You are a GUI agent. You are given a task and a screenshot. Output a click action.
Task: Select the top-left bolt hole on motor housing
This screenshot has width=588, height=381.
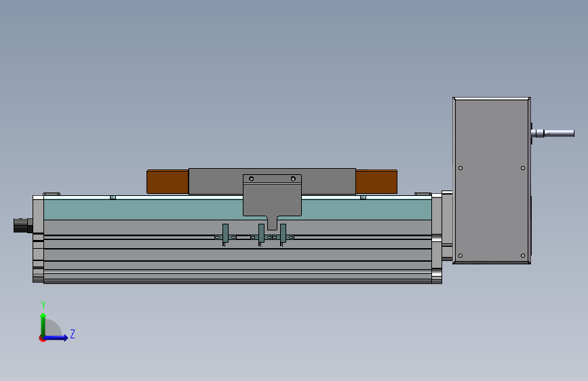(x=460, y=168)
